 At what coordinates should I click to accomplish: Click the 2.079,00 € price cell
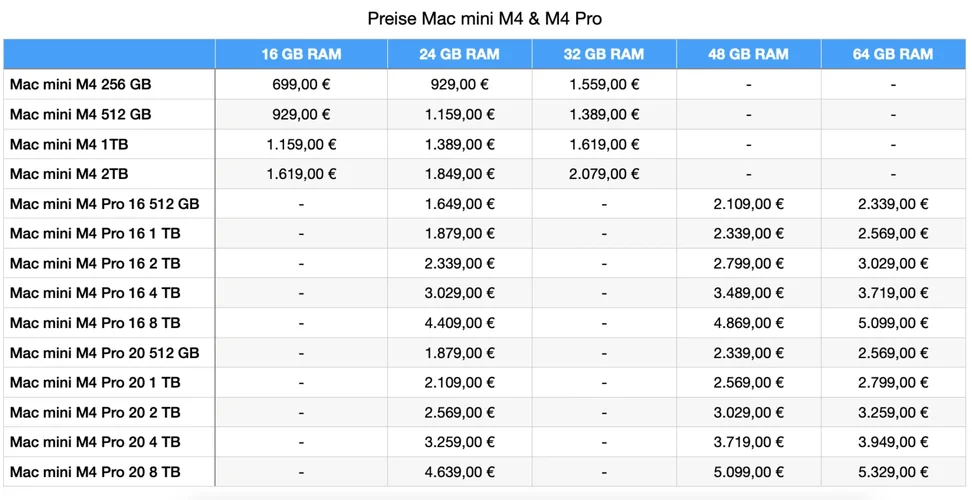pos(604,174)
